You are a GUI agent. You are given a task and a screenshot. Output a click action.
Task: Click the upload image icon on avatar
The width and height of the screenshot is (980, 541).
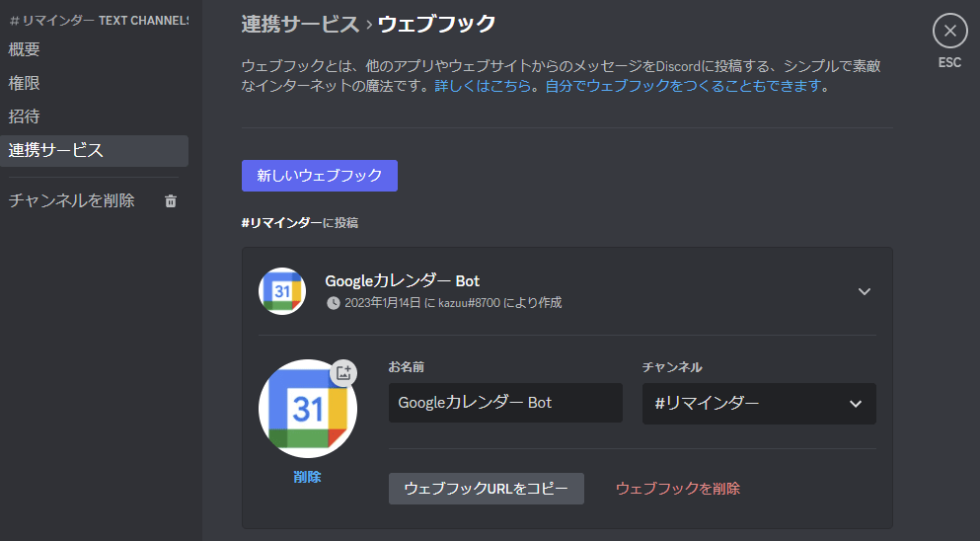click(343, 373)
